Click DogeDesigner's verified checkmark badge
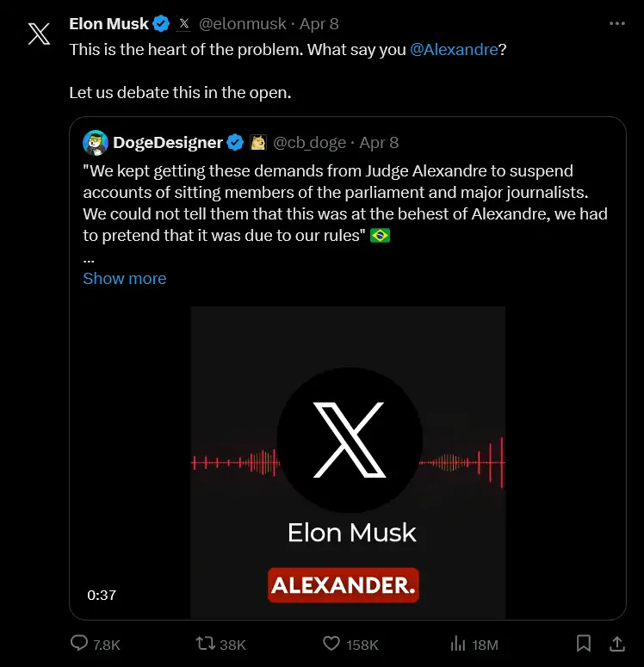This screenshot has height=667, width=644. click(x=235, y=142)
